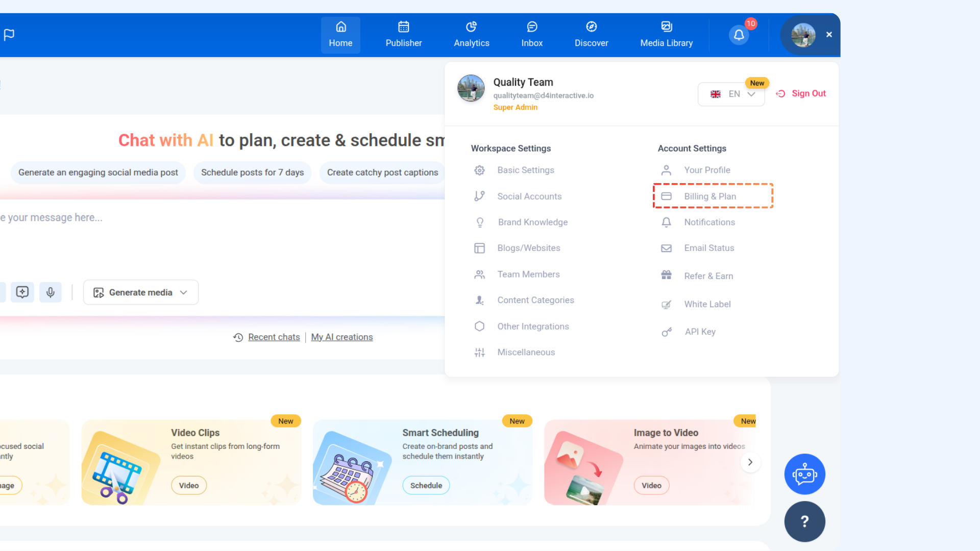Image resolution: width=980 pixels, height=551 pixels.
Task: Select 'Schedule posts for 7 days' prompt
Action: click(252, 173)
